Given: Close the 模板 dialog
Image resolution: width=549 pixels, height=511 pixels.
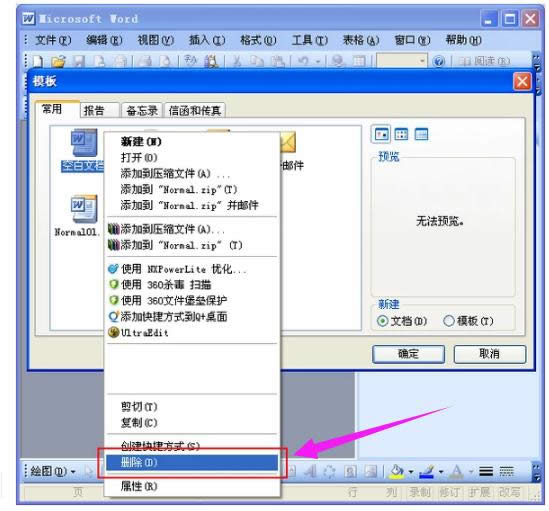Looking at the screenshot, I should point(522,82).
